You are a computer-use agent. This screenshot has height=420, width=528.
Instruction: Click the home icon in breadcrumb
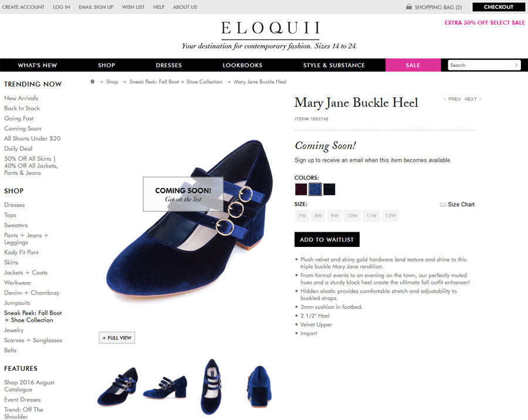(93, 82)
